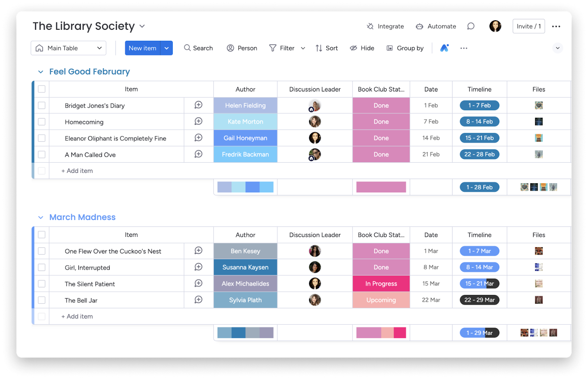The height and width of the screenshot is (379, 588).
Task: Open the Filter tool
Action: 282,48
